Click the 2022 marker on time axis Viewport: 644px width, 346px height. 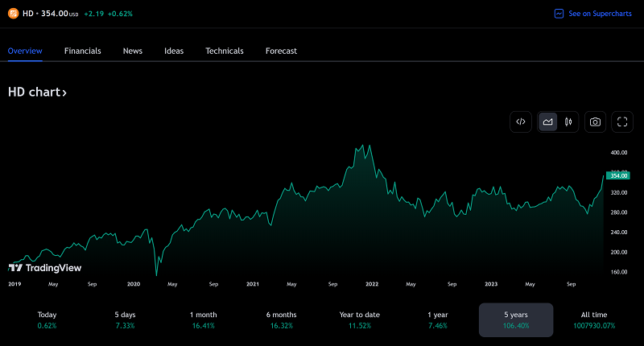pos(371,284)
